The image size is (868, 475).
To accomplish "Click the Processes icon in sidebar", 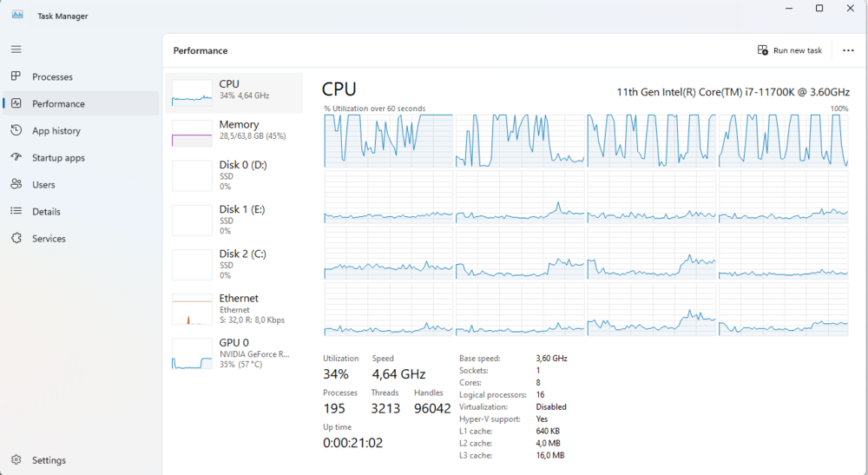I will 16,76.
